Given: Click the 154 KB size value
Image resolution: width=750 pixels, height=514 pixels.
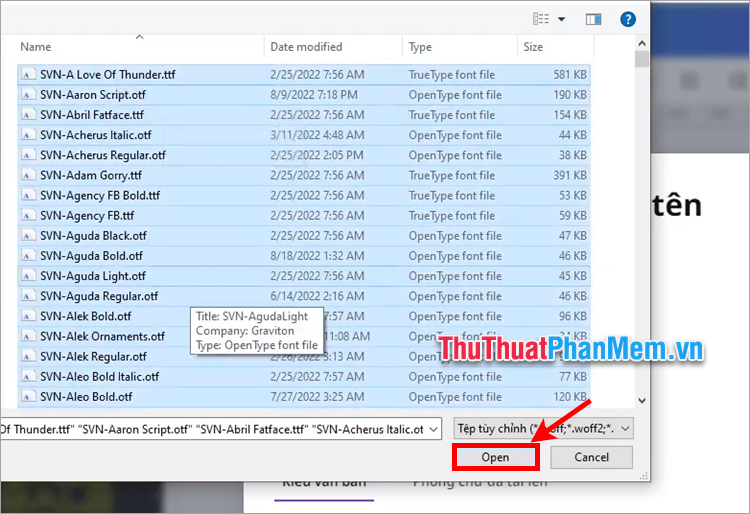Looking at the screenshot, I should [x=570, y=115].
